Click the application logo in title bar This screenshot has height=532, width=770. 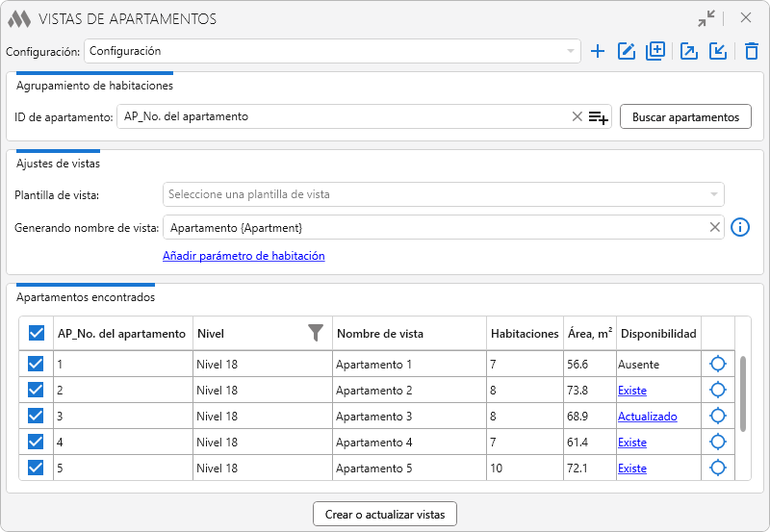[x=19, y=18]
